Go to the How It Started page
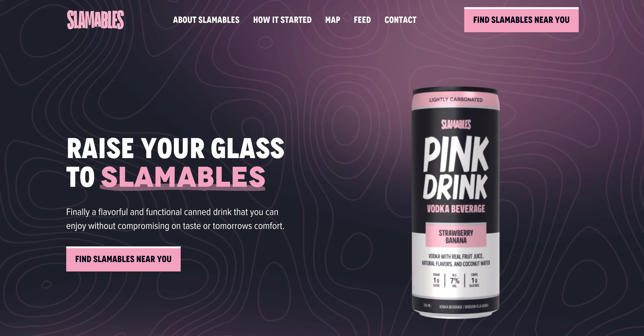The height and width of the screenshot is (336, 644). coord(282,20)
